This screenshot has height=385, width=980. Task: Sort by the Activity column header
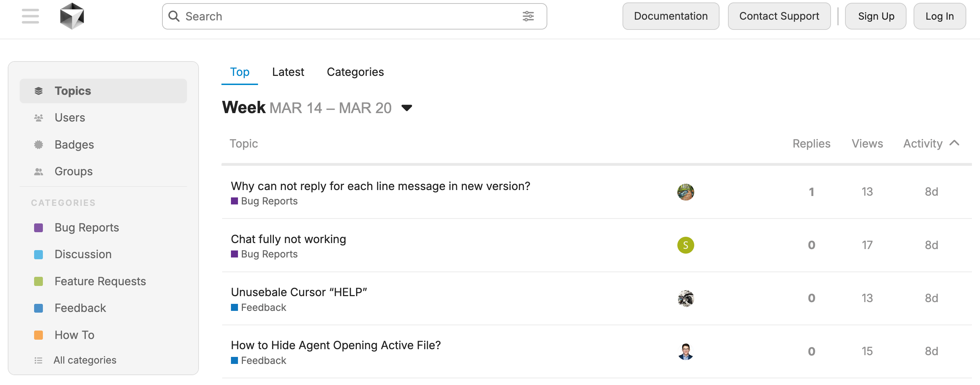(923, 144)
